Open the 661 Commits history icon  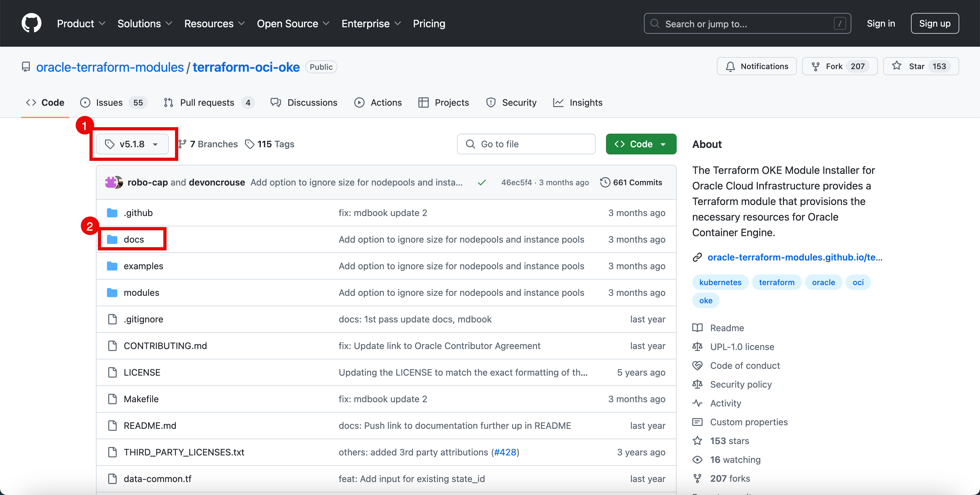pyautogui.click(x=605, y=182)
